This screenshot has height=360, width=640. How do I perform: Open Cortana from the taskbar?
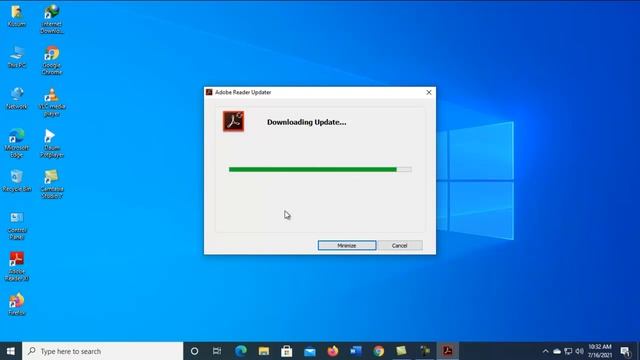click(x=194, y=351)
